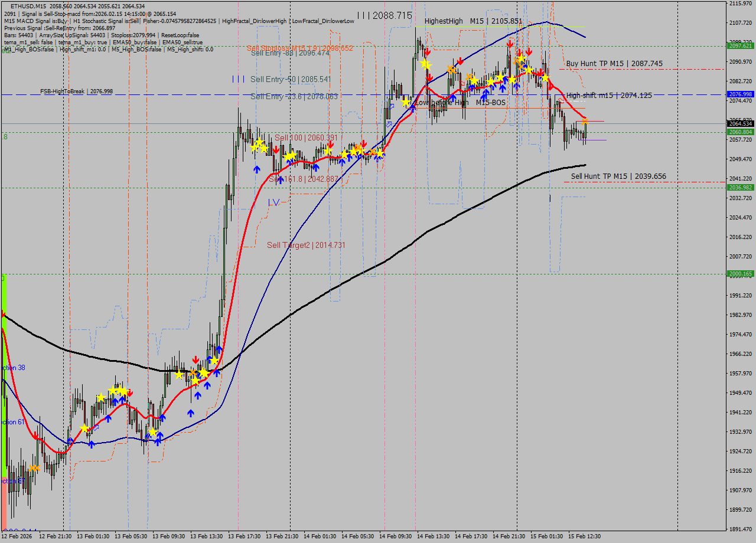756x543 pixels.
Task: Select the Sell Hunt TP M15 label
Action: pos(618,176)
